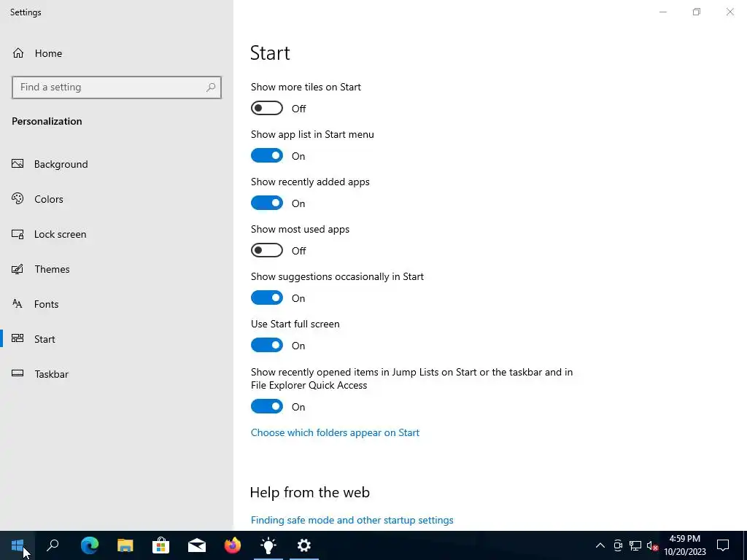Open Taskbar settings page
Viewport: 747px width, 560px height.
pyautogui.click(x=41, y=374)
